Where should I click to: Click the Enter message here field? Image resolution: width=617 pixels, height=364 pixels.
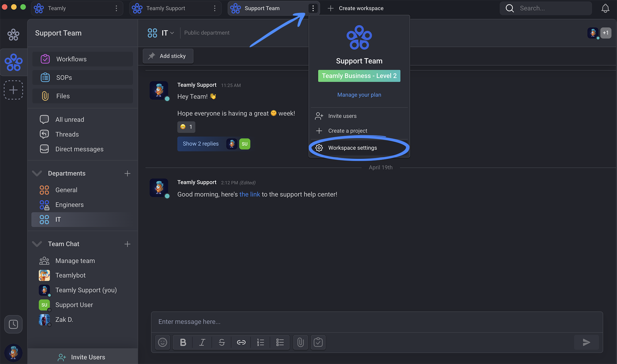377,322
